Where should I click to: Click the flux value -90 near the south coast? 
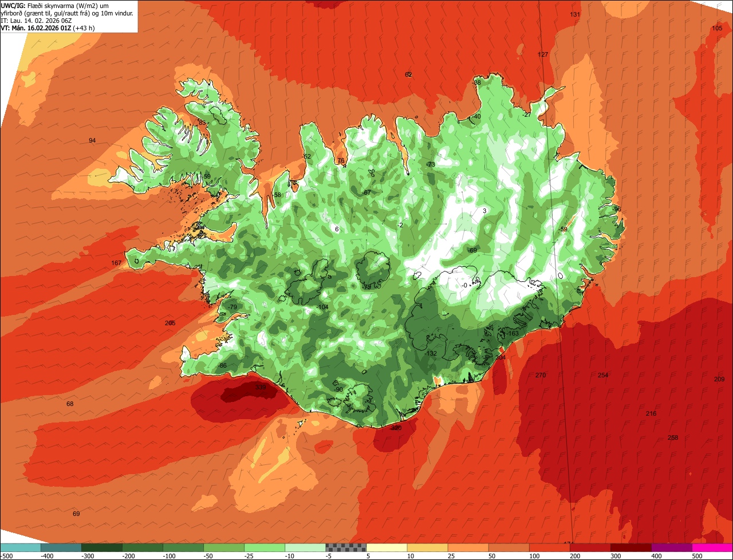click(x=338, y=390)
